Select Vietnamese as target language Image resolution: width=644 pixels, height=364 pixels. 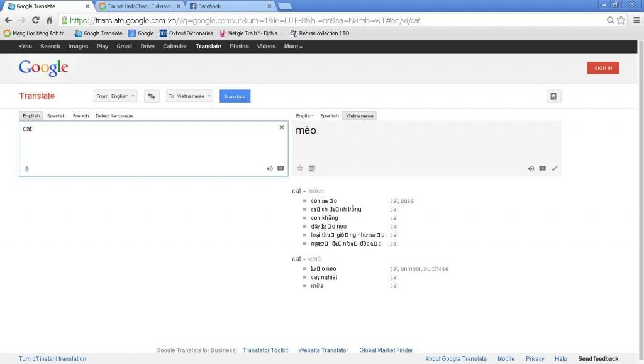(x=359, y=116)
